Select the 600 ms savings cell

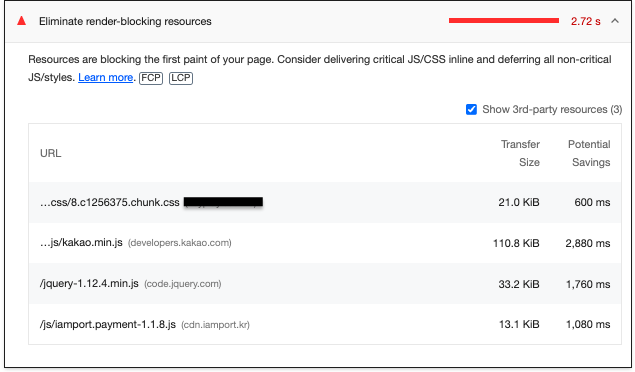coord(592,202)
